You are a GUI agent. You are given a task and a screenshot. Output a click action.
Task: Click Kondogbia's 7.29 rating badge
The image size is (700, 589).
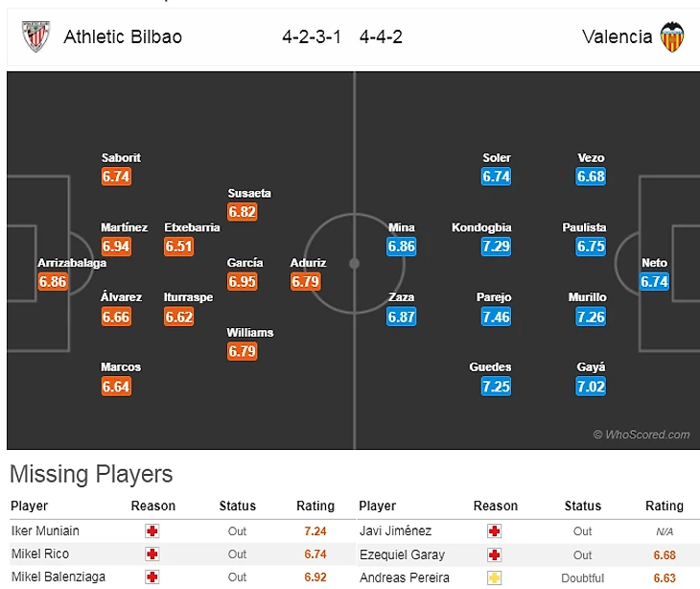pos(495,247)
